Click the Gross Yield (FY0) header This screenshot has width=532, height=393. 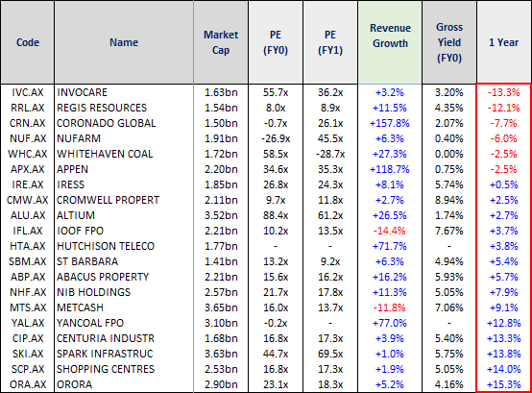click(449, 42)
